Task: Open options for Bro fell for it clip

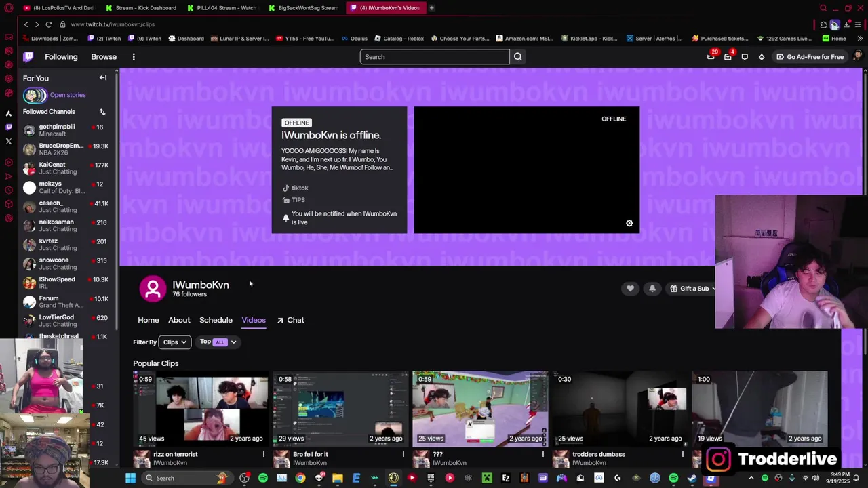Action: (x=403, y=455)
